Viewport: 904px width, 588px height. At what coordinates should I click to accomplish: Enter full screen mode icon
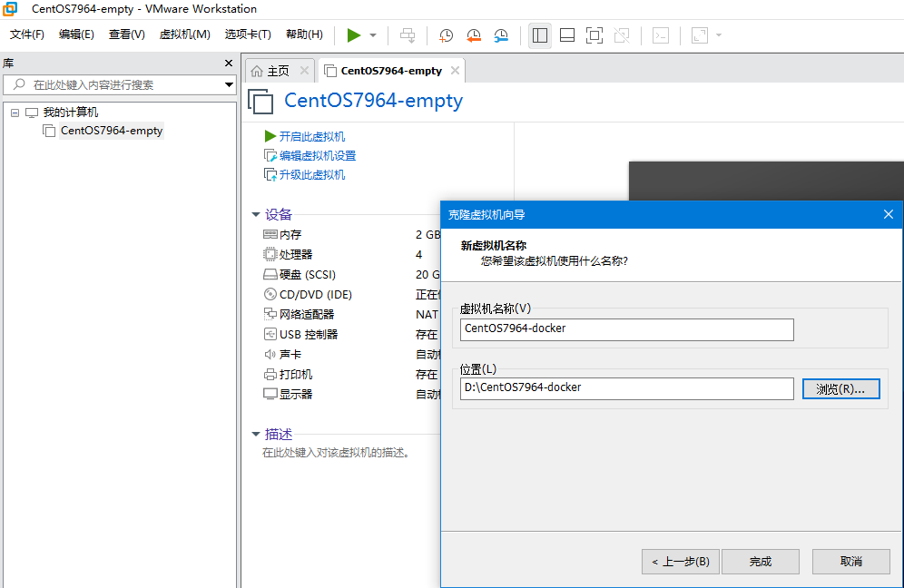coord(594,35)
